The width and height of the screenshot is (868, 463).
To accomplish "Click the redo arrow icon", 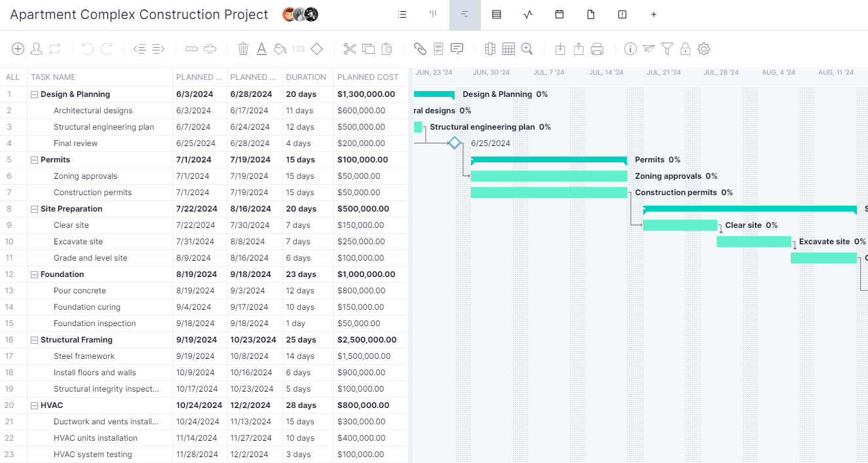I will point(107,48).
